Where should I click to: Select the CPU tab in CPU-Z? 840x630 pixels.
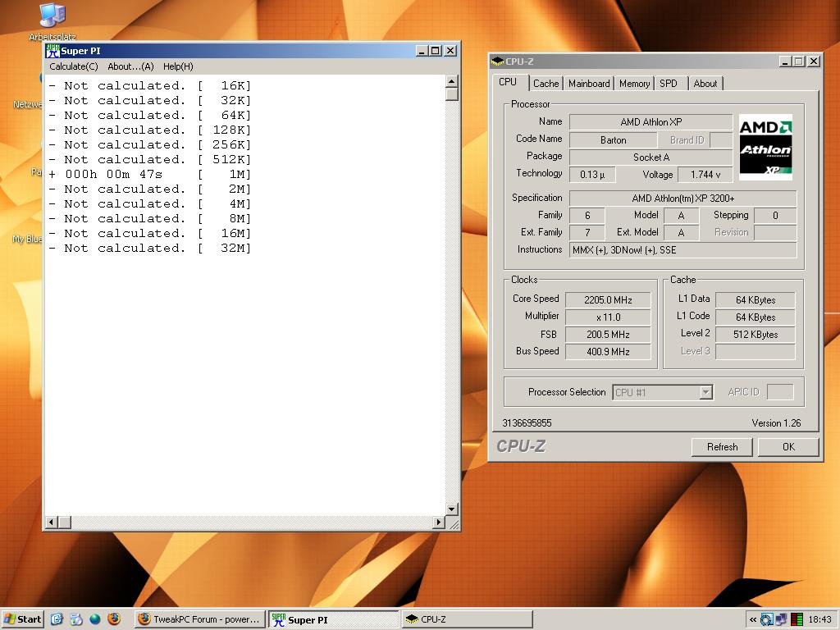point(508,82)
